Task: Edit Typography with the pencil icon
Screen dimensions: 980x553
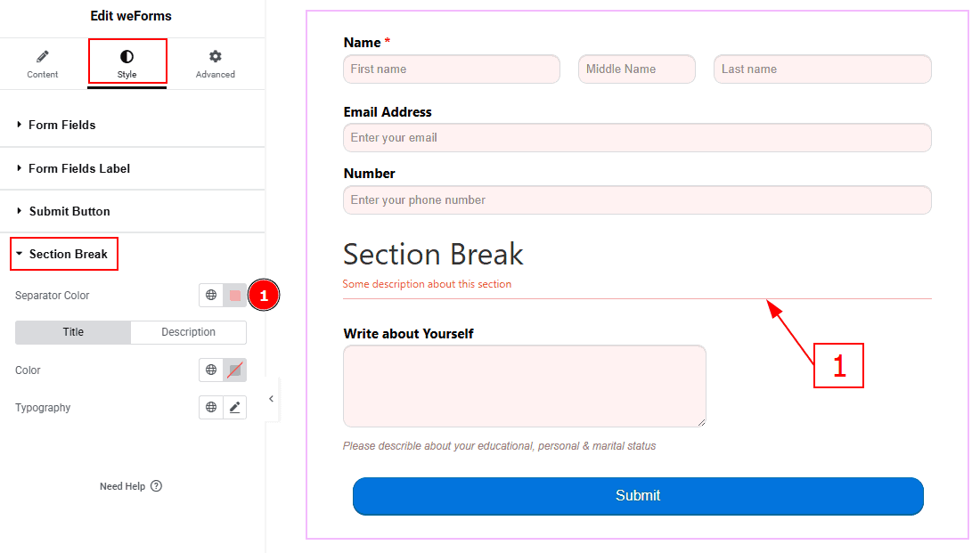Action: pos(235,408)
